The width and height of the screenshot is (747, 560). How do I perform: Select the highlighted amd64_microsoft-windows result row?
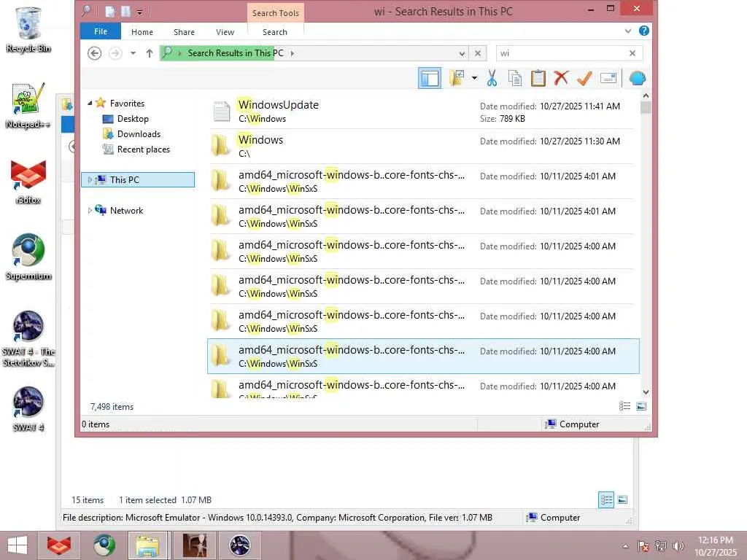tap(423, 356)
